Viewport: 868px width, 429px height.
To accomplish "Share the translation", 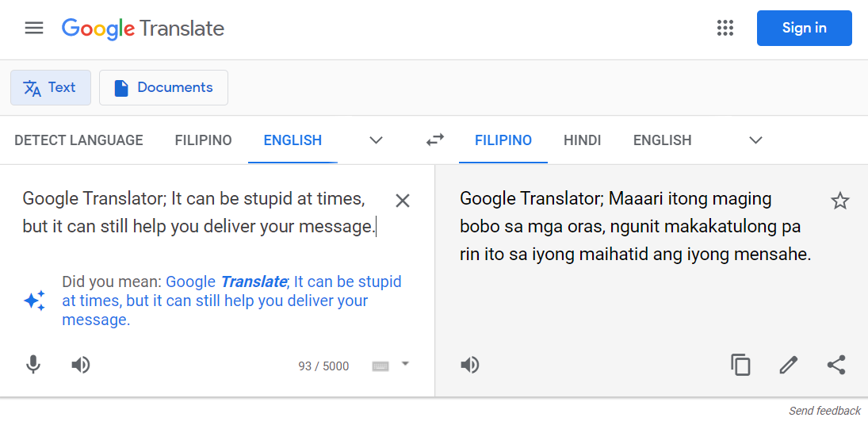I will [835, 365].
